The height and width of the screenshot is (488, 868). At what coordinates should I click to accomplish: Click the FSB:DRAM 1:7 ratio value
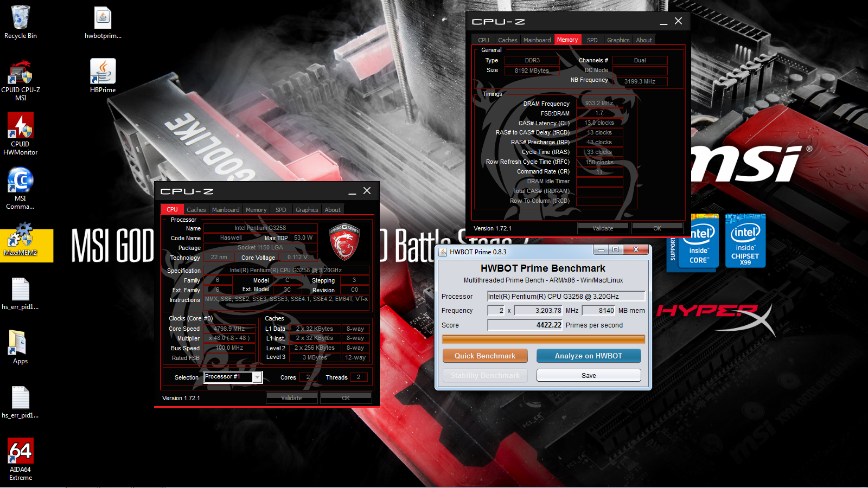pos(599,113)
